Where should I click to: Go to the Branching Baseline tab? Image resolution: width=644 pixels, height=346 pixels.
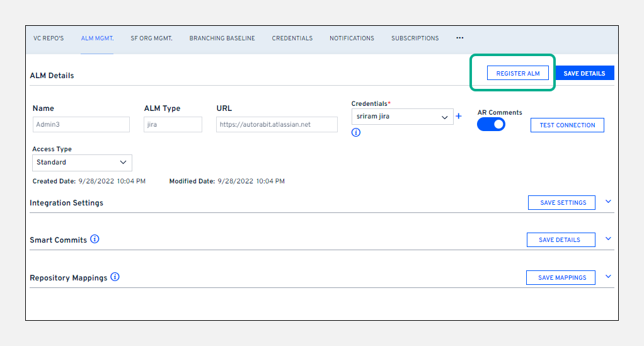pos(222,38)
